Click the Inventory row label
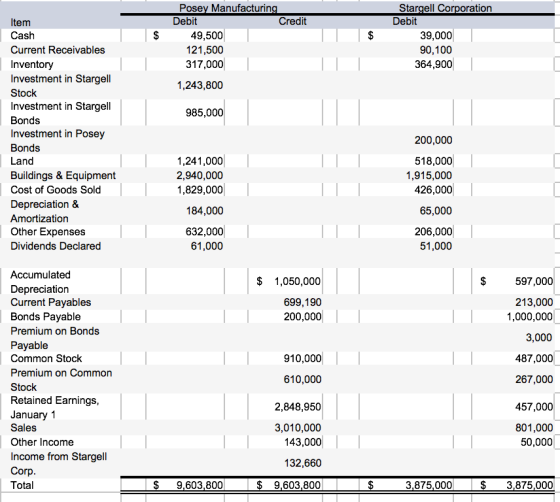 tap(32, 64)
